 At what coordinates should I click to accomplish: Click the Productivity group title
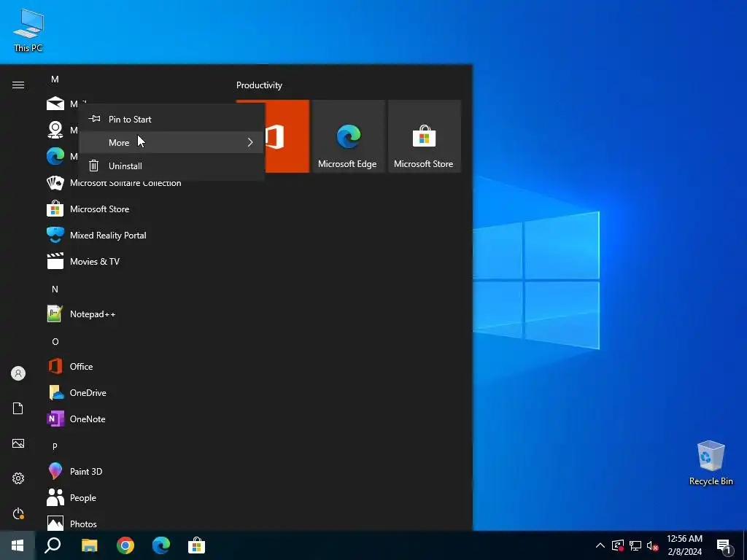[259, 85]
